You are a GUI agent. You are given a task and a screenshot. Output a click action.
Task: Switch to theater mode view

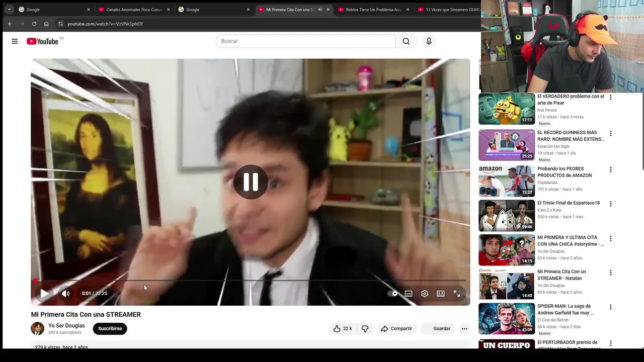coord(441,294)
